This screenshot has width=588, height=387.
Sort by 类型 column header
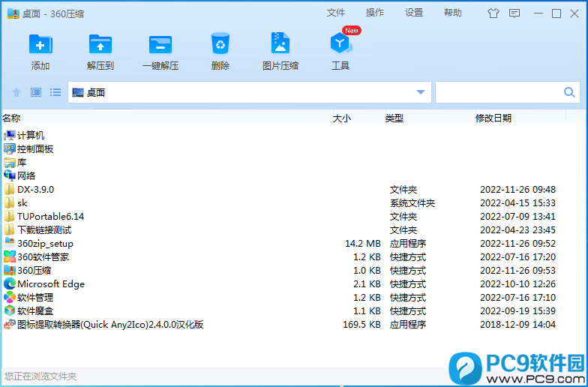(394, 118)
